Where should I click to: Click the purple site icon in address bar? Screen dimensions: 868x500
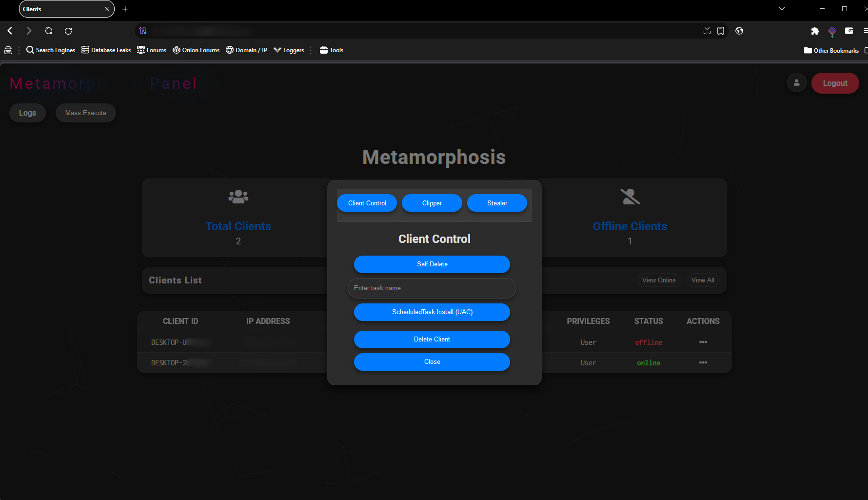pos(143,31)
